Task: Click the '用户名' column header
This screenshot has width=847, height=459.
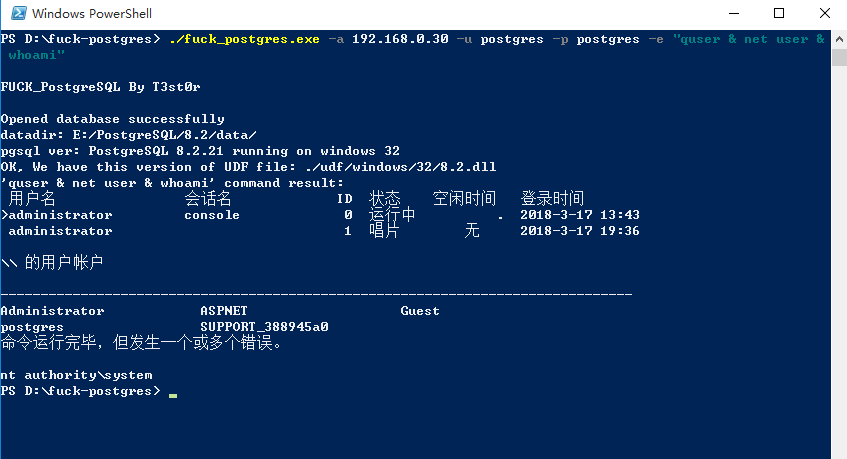Action: click(x=32, y=198)
